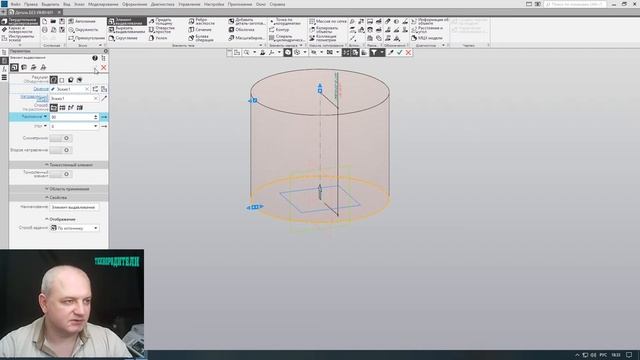Image resolution: width=640 pixels, height=360 pixels.
Task: Click language indicator РУС in taskbar
Action: click(603, 355)
